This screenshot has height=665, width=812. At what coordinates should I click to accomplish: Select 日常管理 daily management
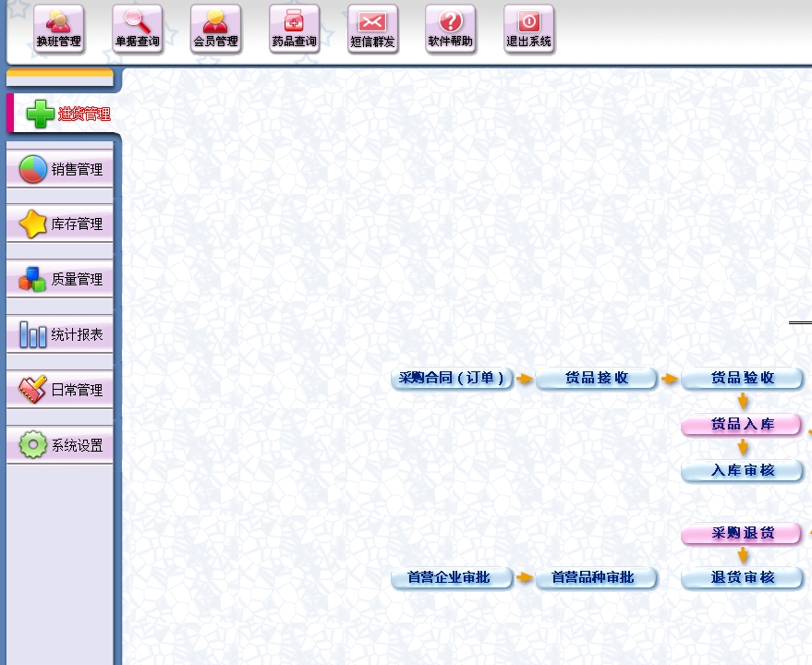(x=61, y=390)
